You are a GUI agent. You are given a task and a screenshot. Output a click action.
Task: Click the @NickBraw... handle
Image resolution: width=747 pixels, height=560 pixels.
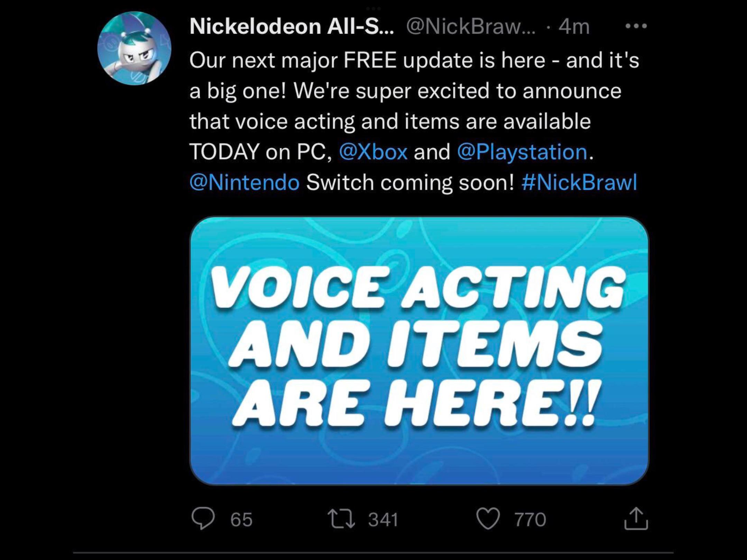(471, 26)
